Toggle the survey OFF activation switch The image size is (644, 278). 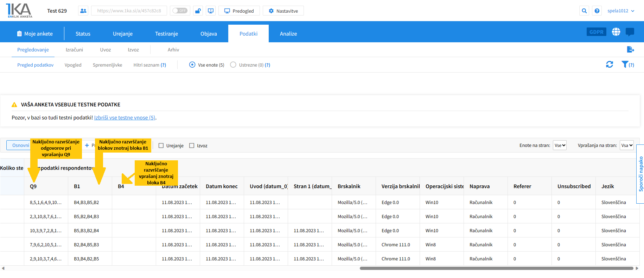pyautogui.click(x=180, y=11)
